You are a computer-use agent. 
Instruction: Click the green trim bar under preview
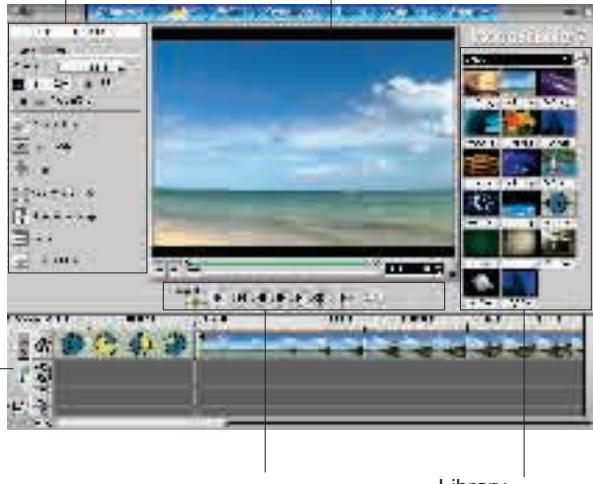[x=278, y=263]
